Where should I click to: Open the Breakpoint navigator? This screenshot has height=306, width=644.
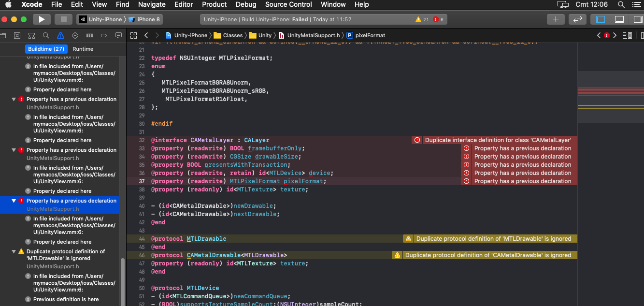coord(104,36)
